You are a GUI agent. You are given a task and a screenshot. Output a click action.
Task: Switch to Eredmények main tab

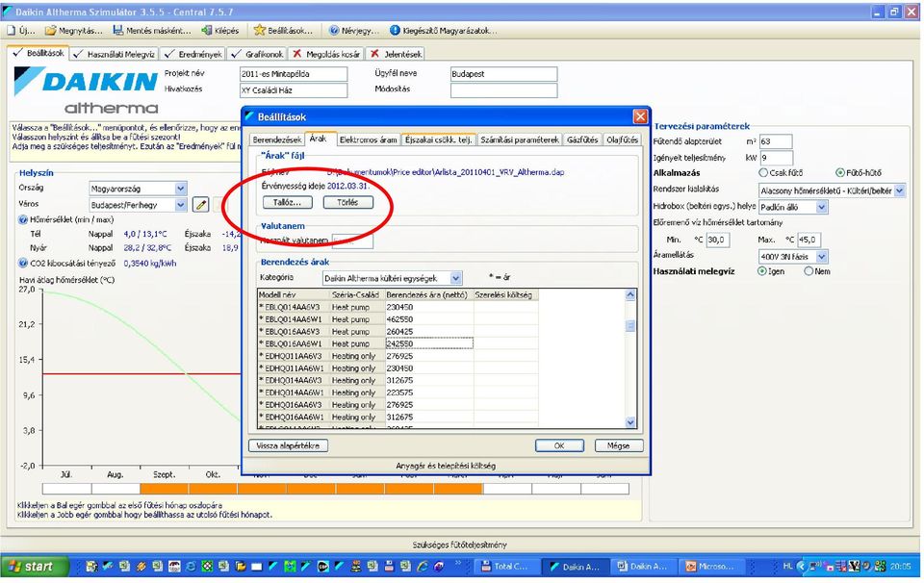click(x=193, y=54)
